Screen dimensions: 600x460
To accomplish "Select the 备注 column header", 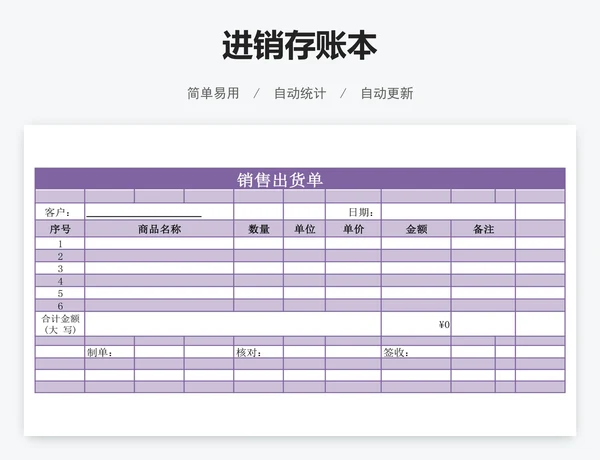I will pos(483,229).
